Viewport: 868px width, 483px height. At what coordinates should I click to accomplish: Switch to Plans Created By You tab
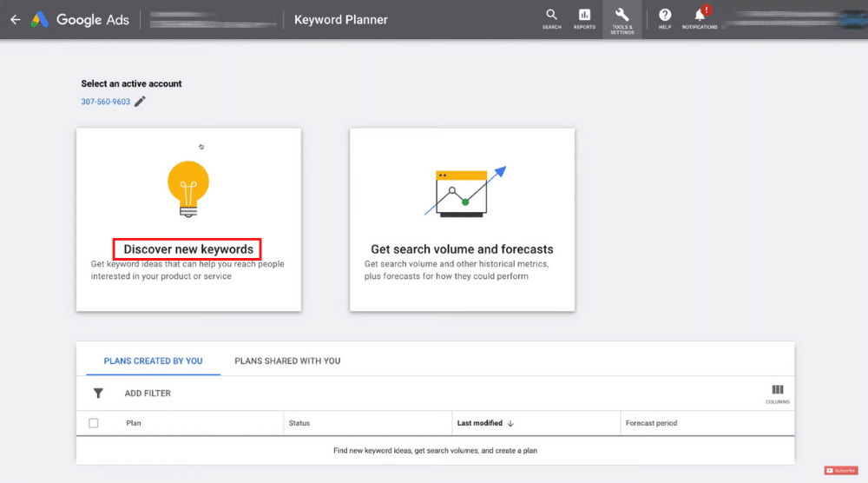[x=154, y=361]
